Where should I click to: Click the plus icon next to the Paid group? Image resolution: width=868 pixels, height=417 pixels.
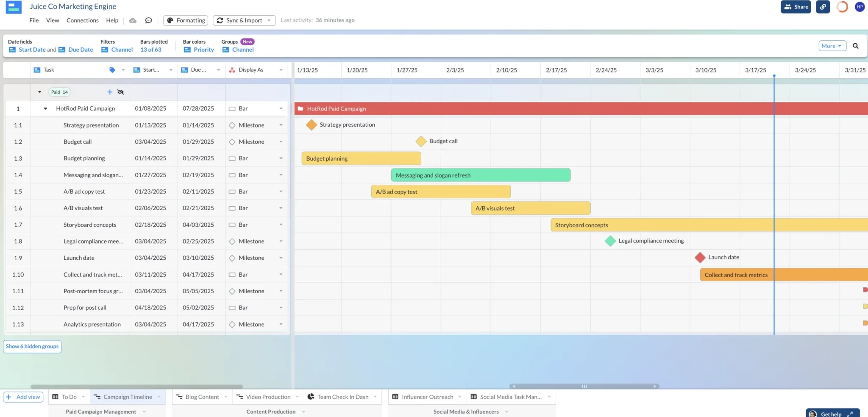110,92
